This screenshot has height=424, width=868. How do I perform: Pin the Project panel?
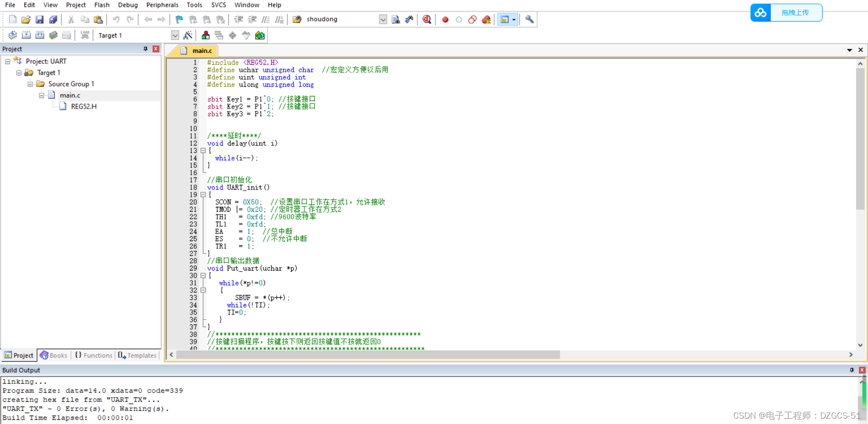(146, 49)
